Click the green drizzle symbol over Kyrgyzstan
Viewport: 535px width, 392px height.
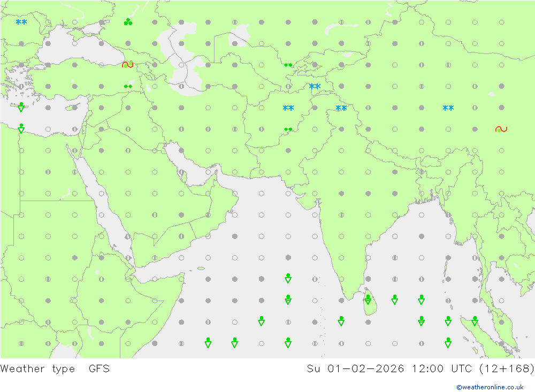tap(288, 65)
